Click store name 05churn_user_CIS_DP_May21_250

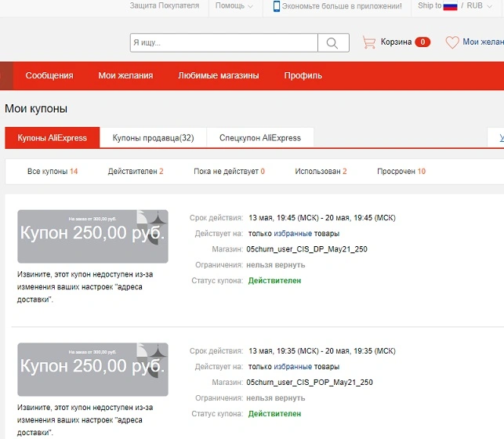click(307, 249)
